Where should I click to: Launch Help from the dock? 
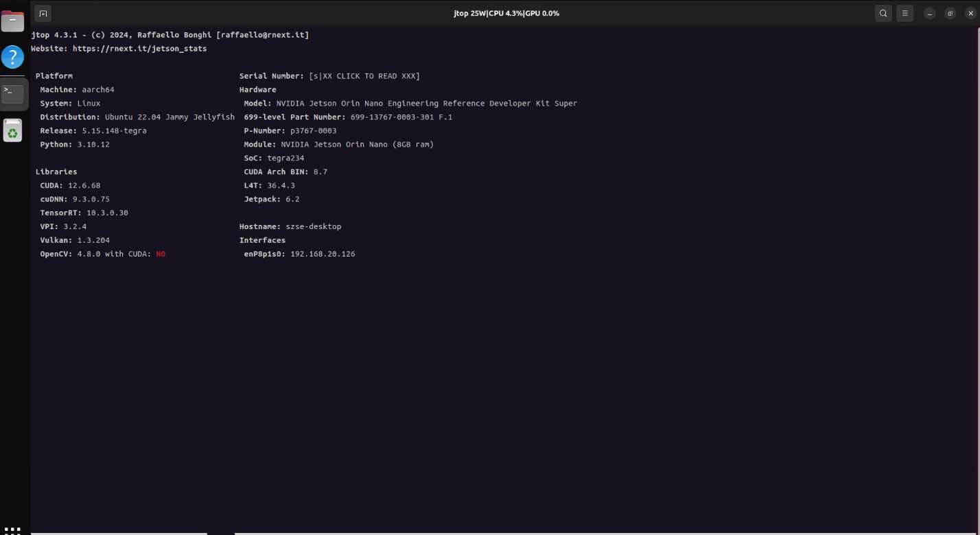(12, 57)
